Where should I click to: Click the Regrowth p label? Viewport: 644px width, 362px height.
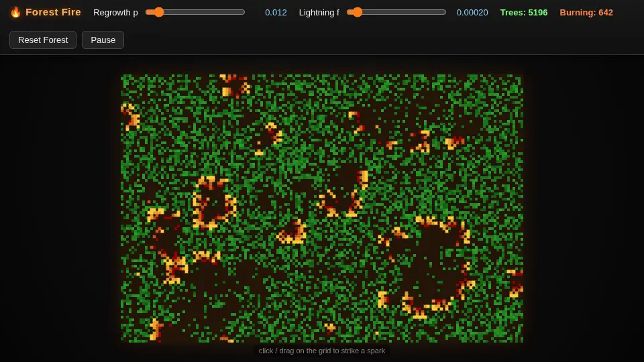[x=115, y=13]
